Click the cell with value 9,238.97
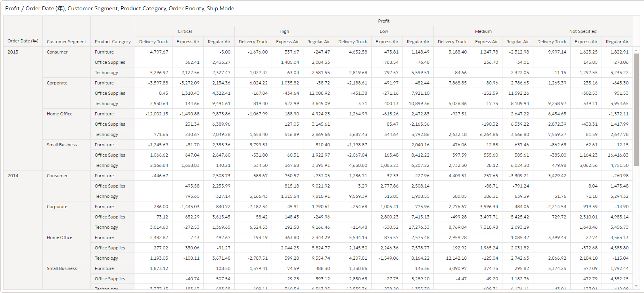 [552, 103]
